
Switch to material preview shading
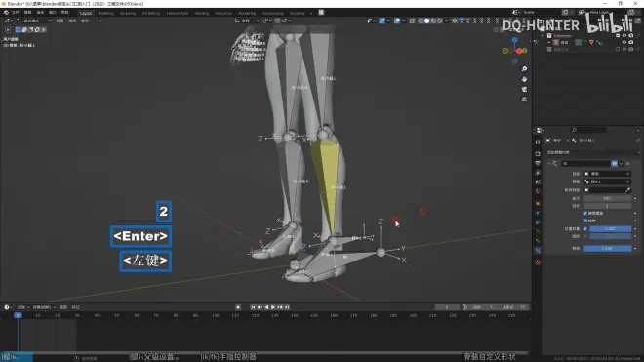click(x=433, y=20)
